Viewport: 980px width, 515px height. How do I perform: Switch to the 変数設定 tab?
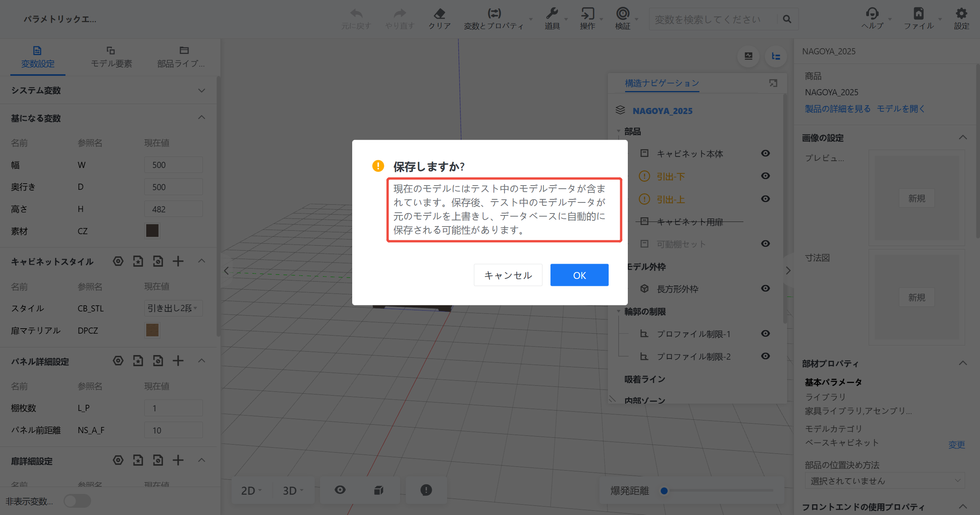[38, 57]
